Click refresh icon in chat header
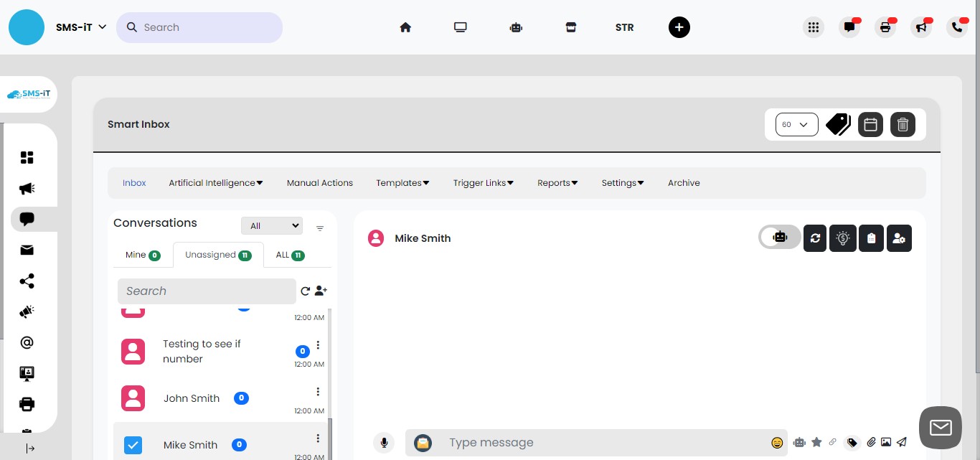This screenshot has height=460, width=980. click(x=815, y=238)
